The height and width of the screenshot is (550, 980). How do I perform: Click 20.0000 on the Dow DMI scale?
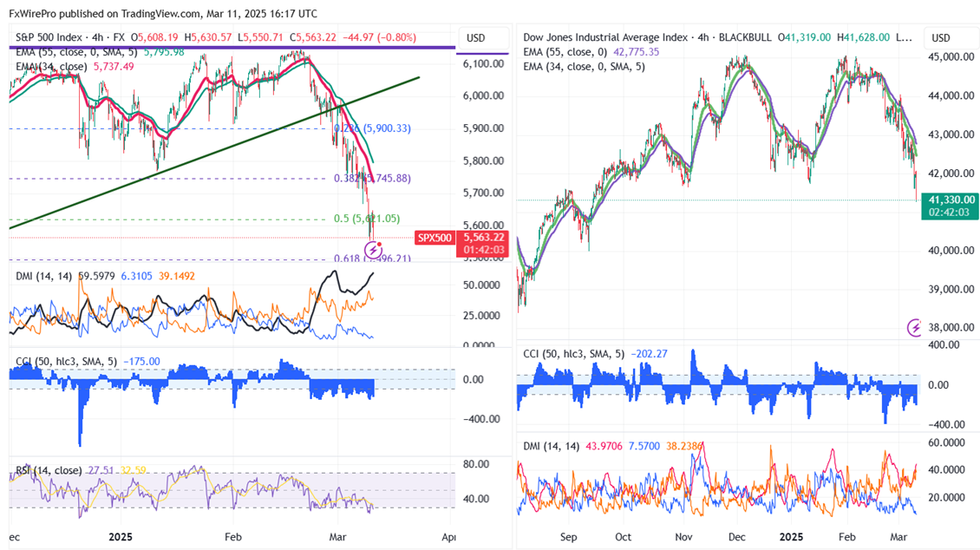pyautogui.click(x=945, y=497)
